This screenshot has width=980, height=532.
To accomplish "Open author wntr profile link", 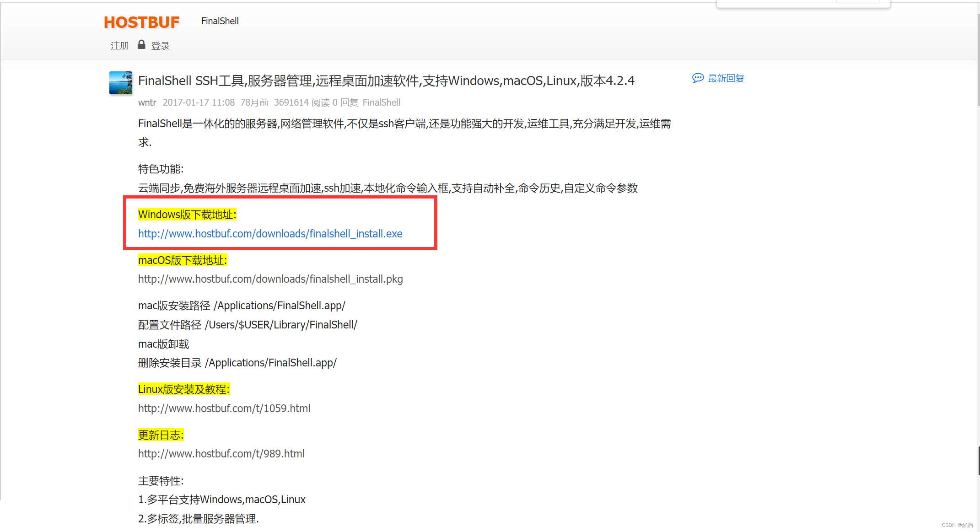I will (x=147, y=102).
